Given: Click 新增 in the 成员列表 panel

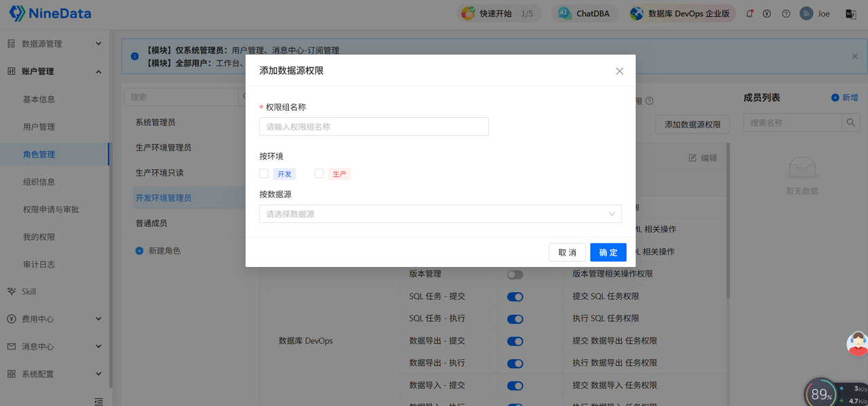Looking at the screenshot, I should tap(845, 98).
